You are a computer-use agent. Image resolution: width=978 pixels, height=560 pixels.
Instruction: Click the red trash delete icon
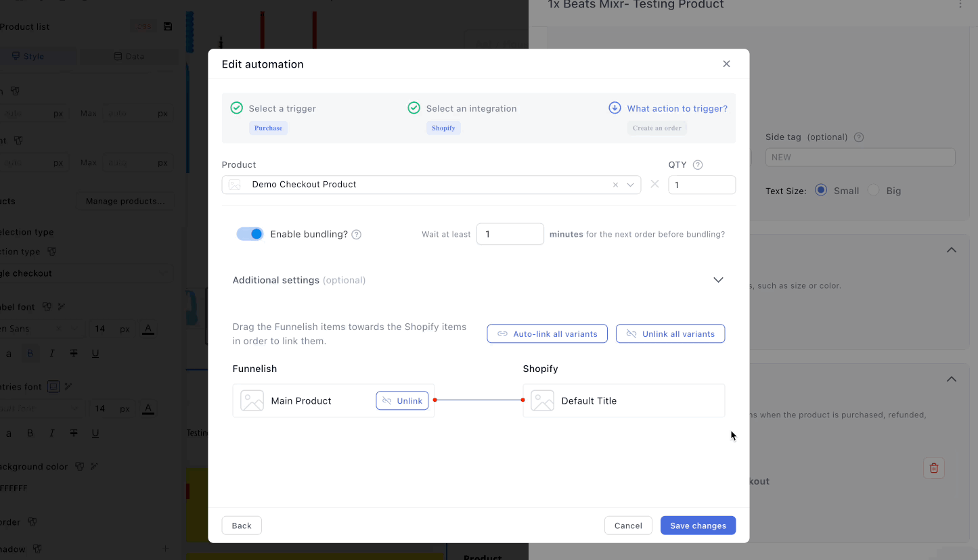(934, 468)
